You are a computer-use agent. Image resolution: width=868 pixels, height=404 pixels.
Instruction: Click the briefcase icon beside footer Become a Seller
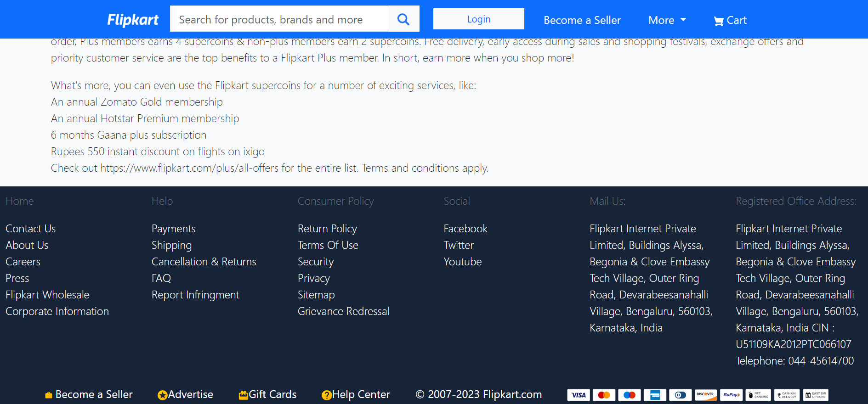(x=48, y=395)
